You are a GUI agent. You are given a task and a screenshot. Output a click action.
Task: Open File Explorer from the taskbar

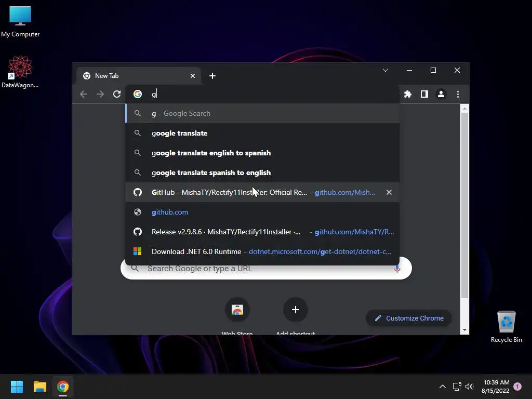tap(39, 387)
